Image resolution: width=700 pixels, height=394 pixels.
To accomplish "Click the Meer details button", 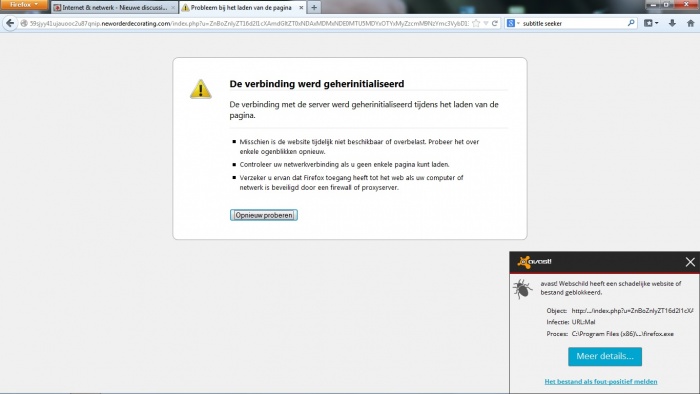I will point(605,357).
